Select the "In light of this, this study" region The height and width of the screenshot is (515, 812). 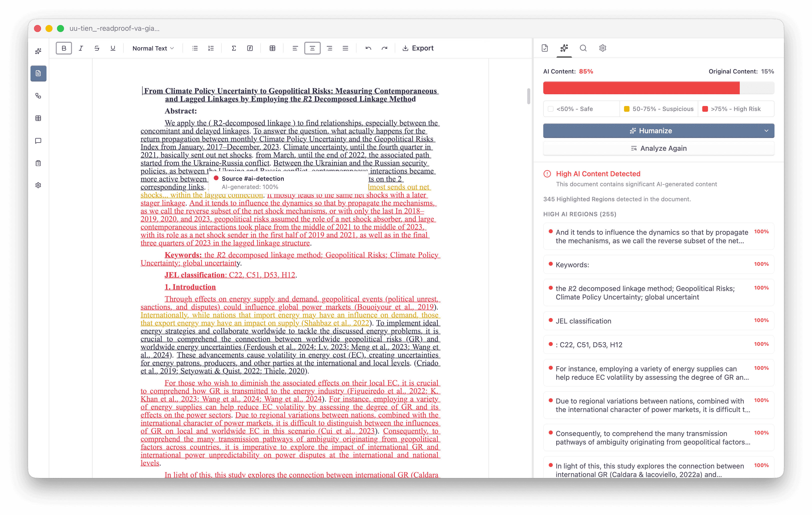[658, 467]
